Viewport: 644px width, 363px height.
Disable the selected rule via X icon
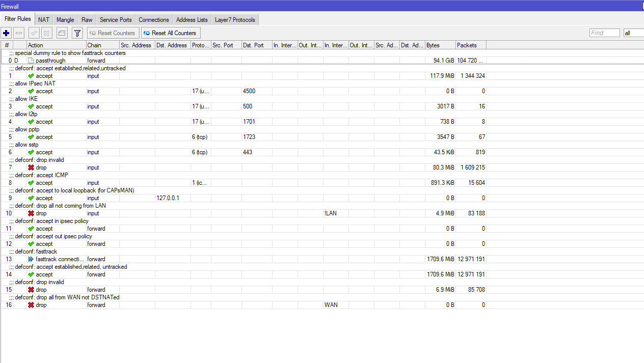click(46, 33)
